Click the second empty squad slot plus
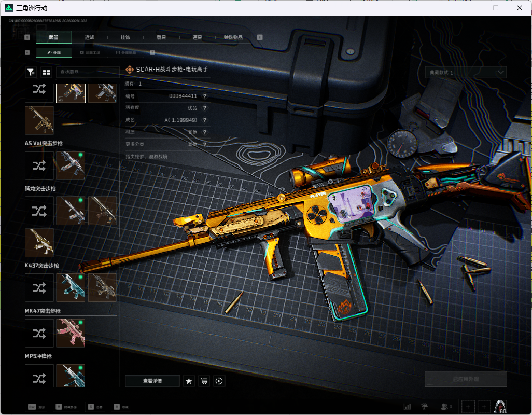 tap(484, 407)
